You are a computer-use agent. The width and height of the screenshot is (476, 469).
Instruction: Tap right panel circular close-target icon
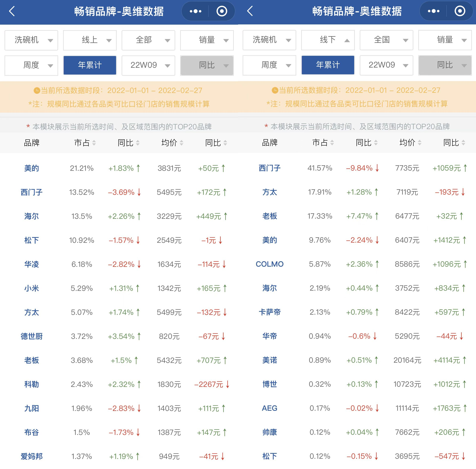pos(460,11)
